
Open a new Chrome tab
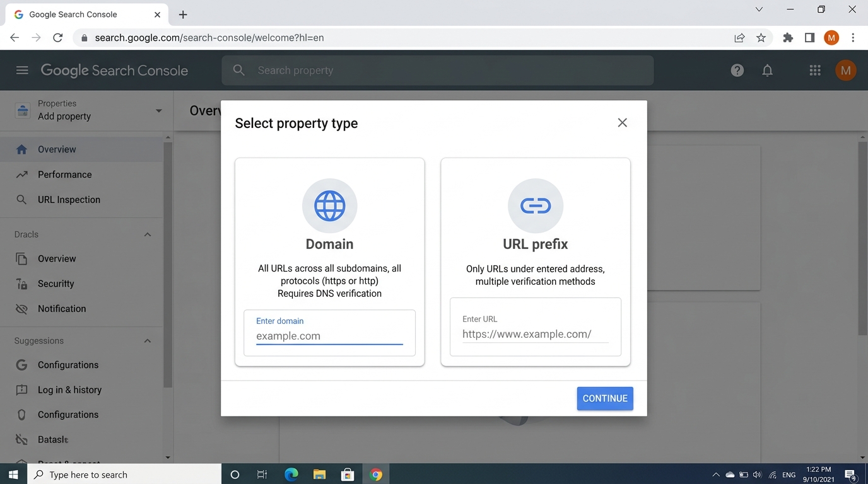[183, 14]
